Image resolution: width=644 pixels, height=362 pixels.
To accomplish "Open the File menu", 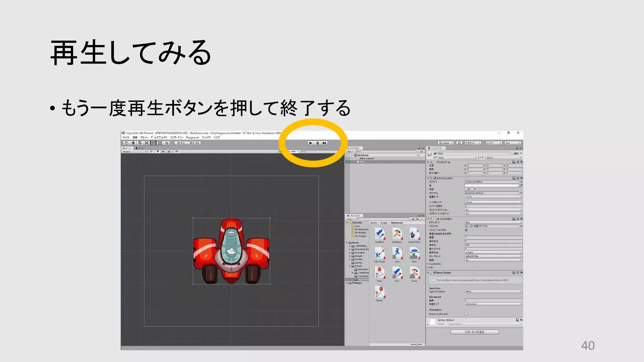I will click(126, 137).
